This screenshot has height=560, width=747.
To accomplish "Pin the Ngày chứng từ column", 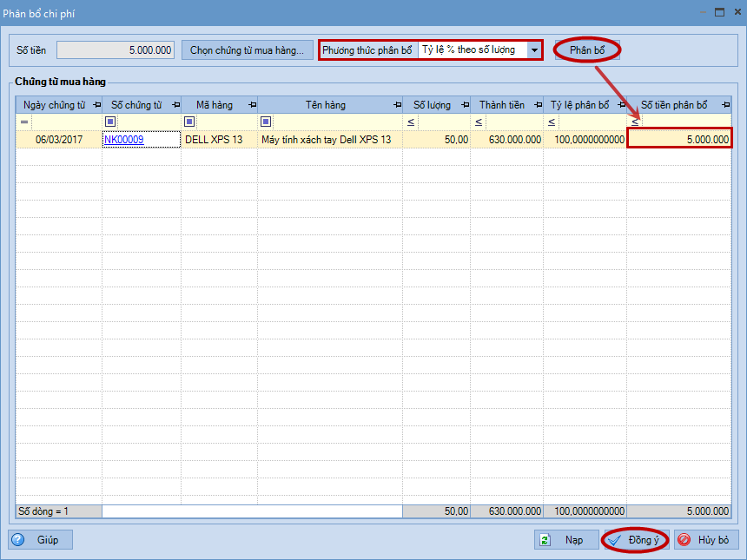I will [96, 105].
